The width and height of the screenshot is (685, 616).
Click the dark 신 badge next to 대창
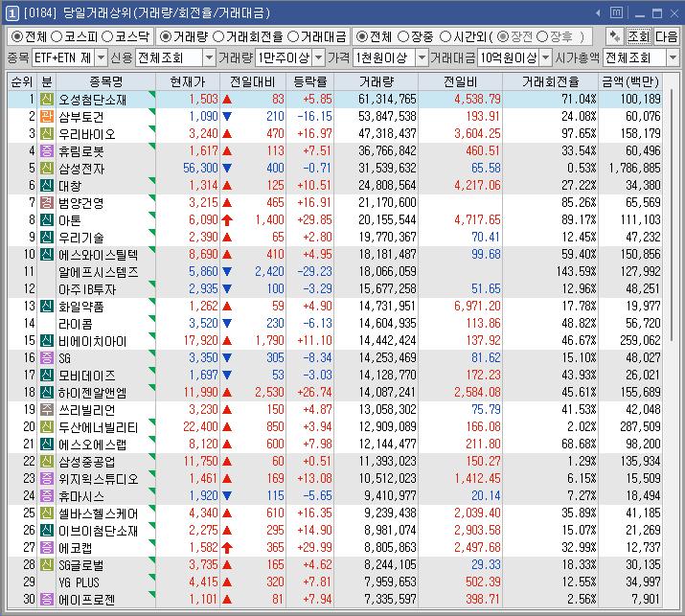click(x=47, y=185)
